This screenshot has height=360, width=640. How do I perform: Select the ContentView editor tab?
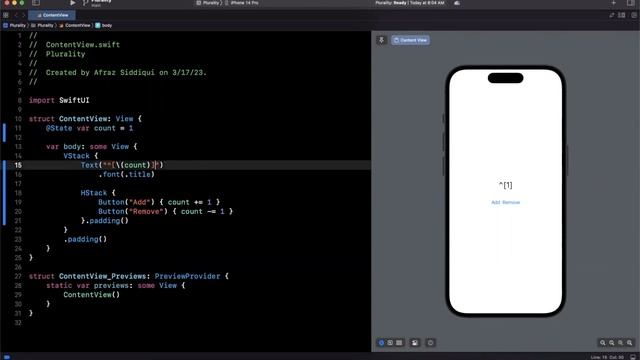(x=52, y=15)
